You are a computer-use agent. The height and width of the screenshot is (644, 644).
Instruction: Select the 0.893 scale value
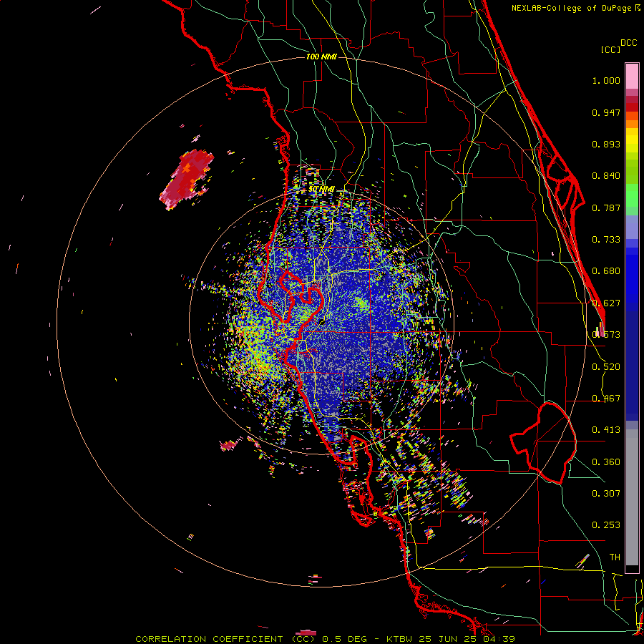click(606, 144)
